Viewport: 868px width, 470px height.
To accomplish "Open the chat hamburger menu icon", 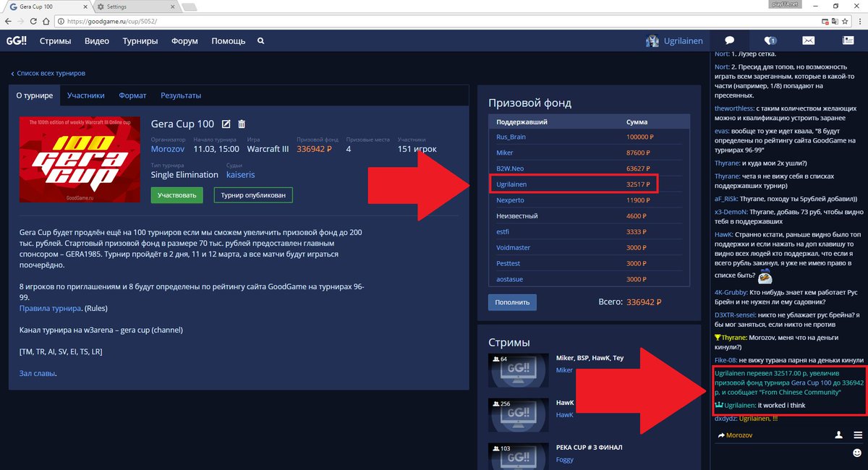I will pos(858,435).
